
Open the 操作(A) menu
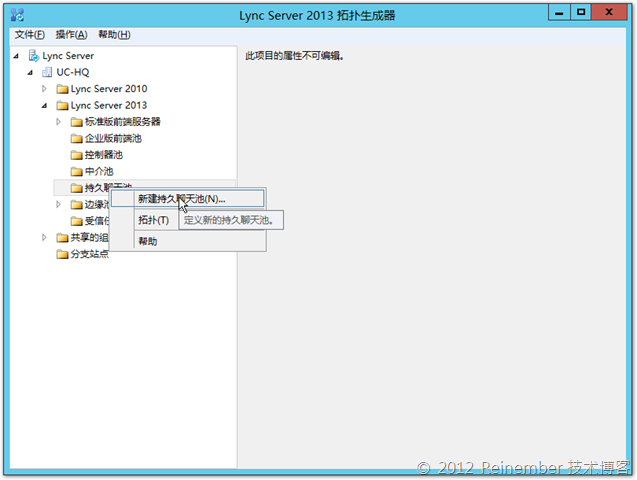72,35
